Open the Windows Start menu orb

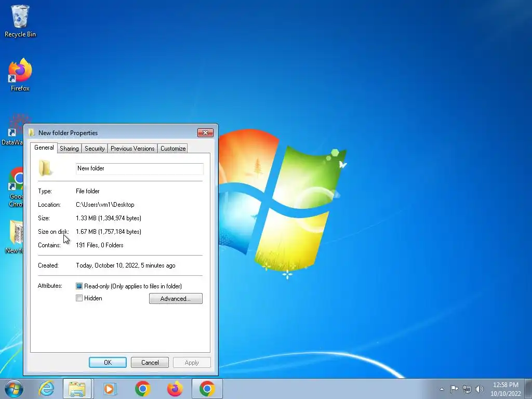tap(14, 389)
